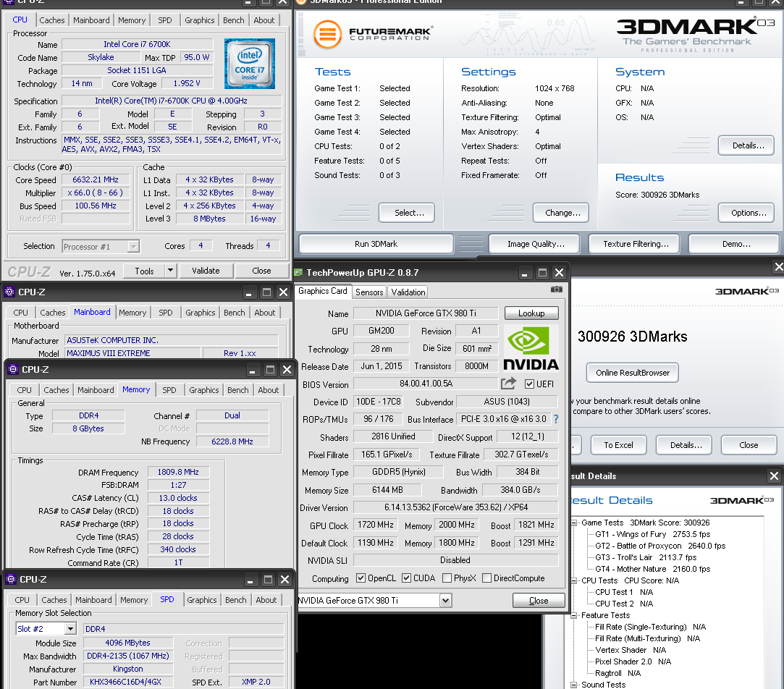Click the BIOS export share icon in GPU-Z

click(508, 384)
